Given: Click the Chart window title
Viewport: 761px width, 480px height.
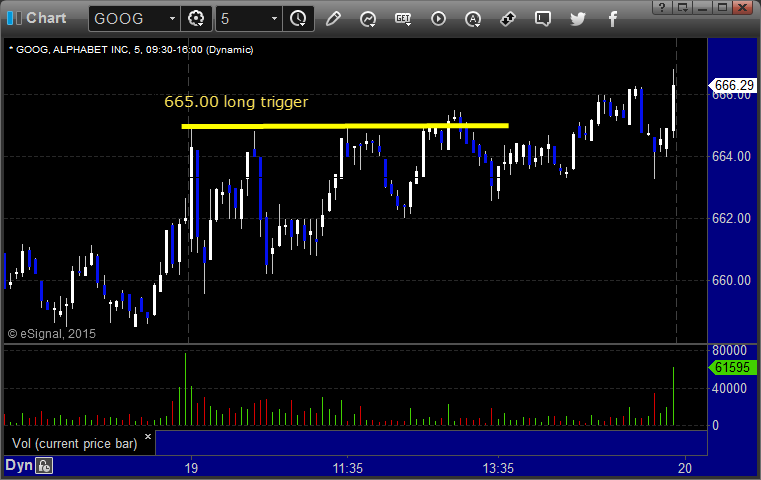Looking at the screenshot, I should [46, 18].
